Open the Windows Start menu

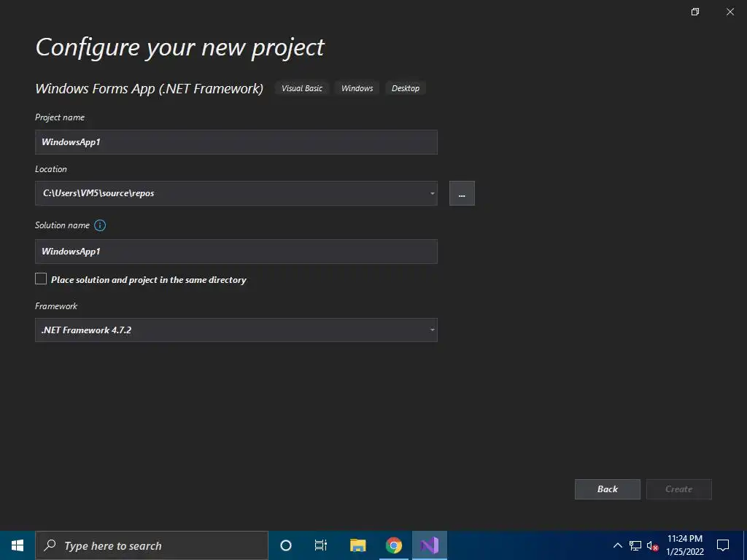click(18, 545)
